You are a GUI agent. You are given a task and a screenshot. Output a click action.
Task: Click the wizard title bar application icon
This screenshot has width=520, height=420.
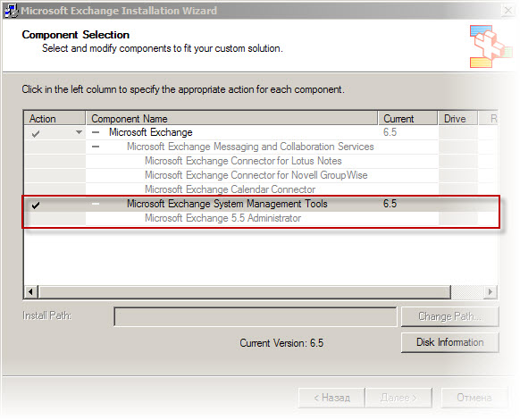point(11,11)
